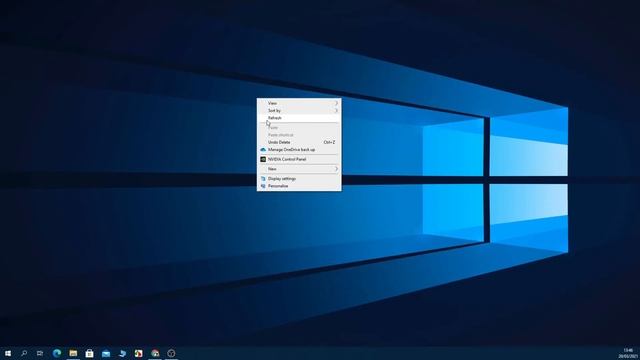Choose Refresh in the desktop context menu
Image resolution: width=640 pixels, height=360 pixels.
(x=299, y=118)
